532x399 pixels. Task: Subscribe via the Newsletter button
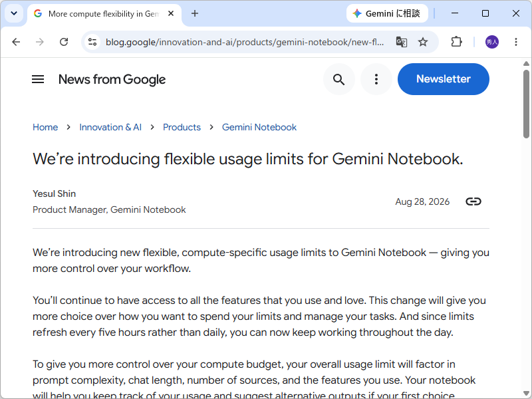[444, 79]
